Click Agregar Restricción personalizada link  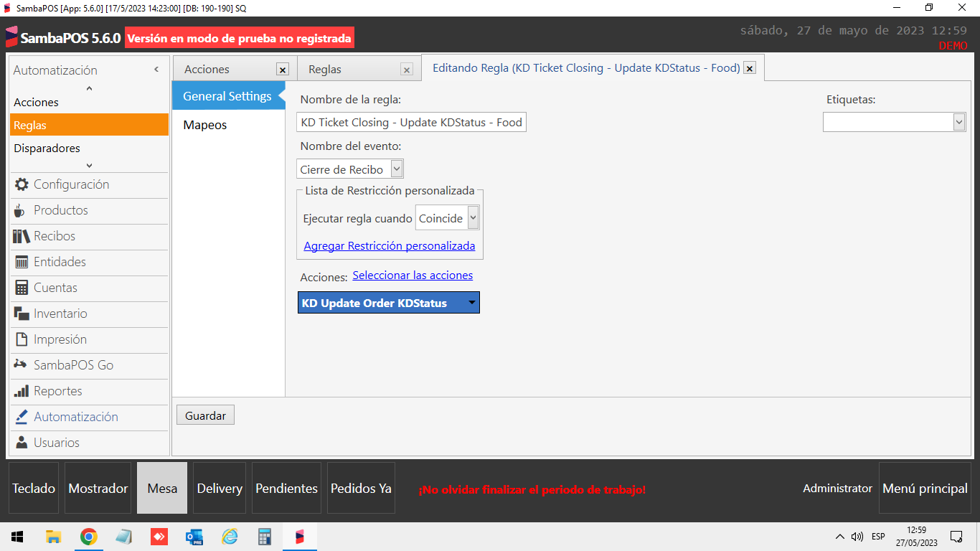pos(390,245)
